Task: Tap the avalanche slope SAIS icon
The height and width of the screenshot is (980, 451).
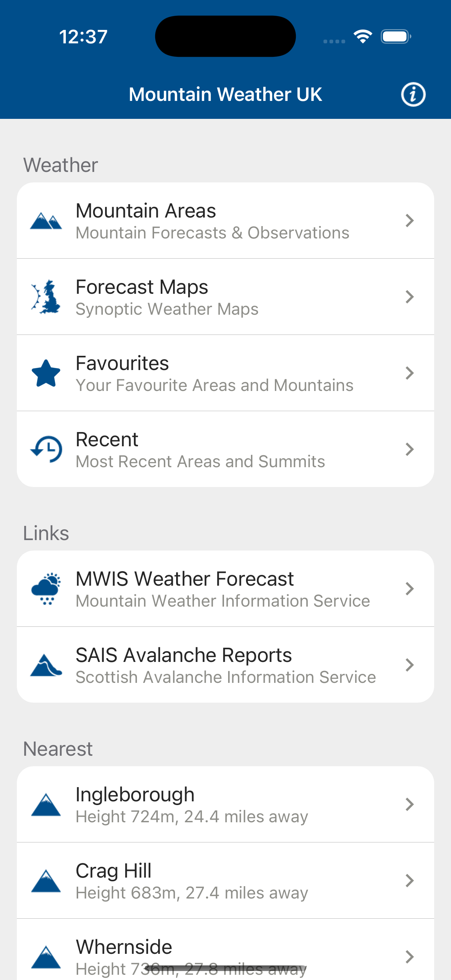Action: [x=46, y=665]
